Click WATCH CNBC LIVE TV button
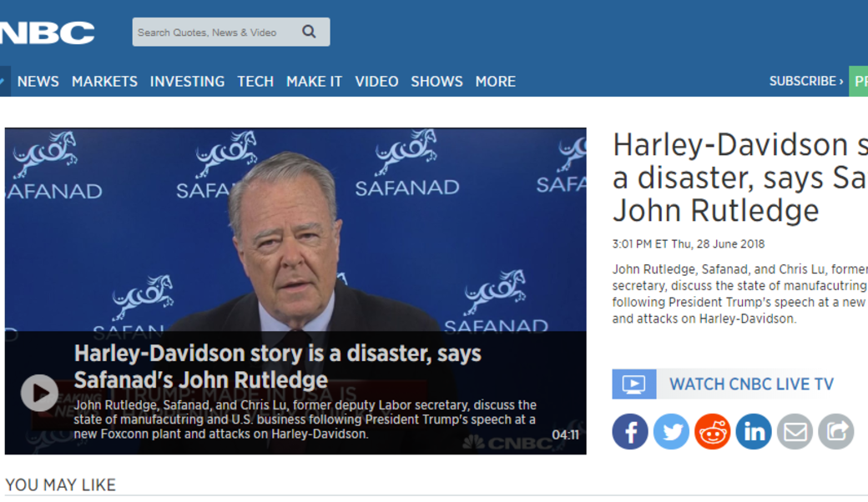 (x=751, y=384)
